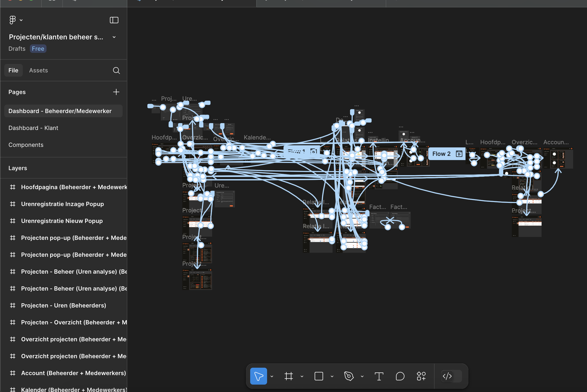Image resolution: width=587 pixels, height=392 pixels.
Task: Click frame icon beside Urenregistratie Inzage Popup
Action: click(13, 204)
